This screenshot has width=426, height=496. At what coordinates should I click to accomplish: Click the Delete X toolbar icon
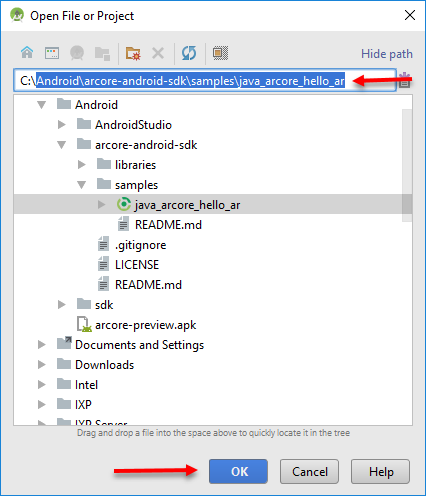(158, 53)
